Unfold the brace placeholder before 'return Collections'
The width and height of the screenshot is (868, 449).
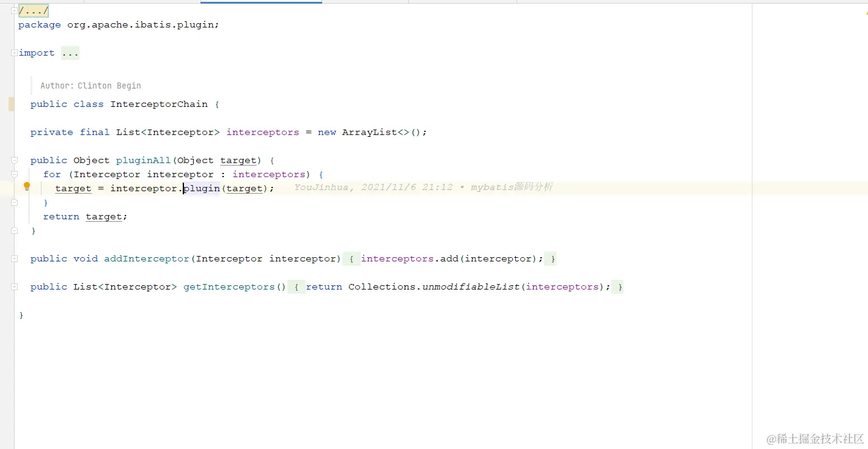pos(296,287)
